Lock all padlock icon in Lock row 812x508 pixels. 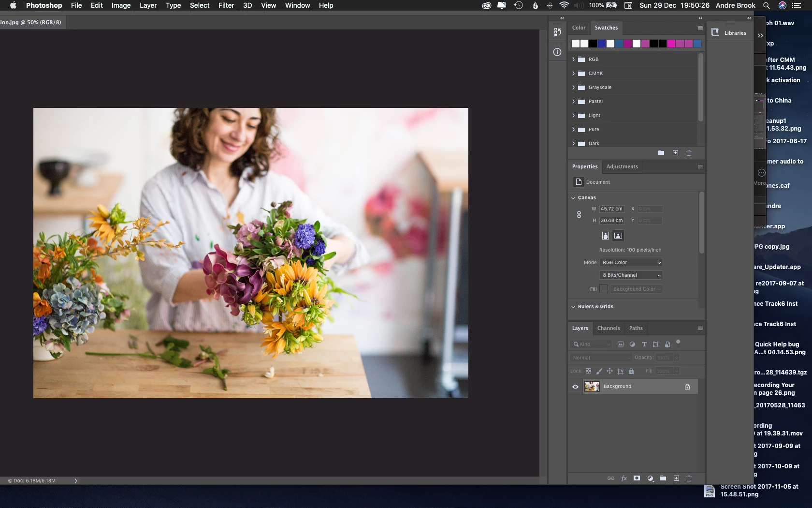point(631,371)
